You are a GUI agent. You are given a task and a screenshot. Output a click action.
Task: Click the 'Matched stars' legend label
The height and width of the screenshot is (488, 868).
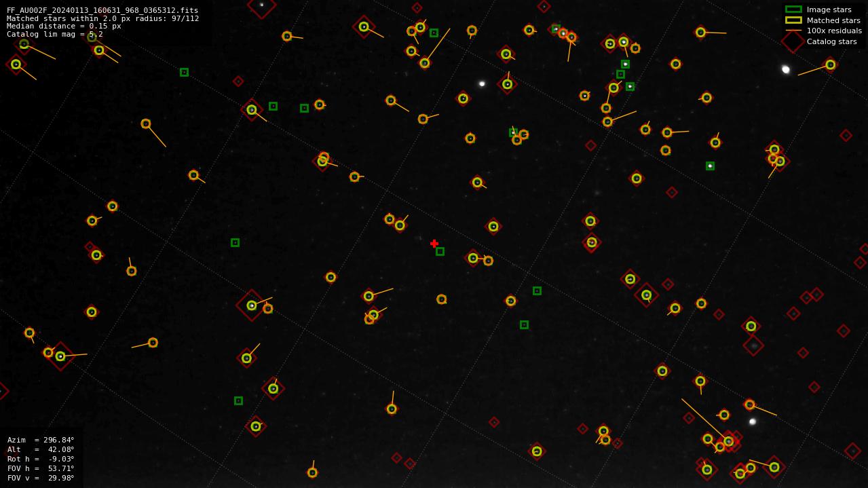(833, 20)
